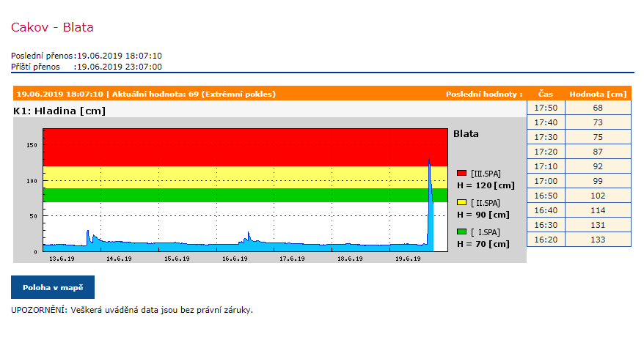This screenshot has width=644, height=348.
Task: Click the 'Příští přenos' timestamp line
Action: coord(87,67)
